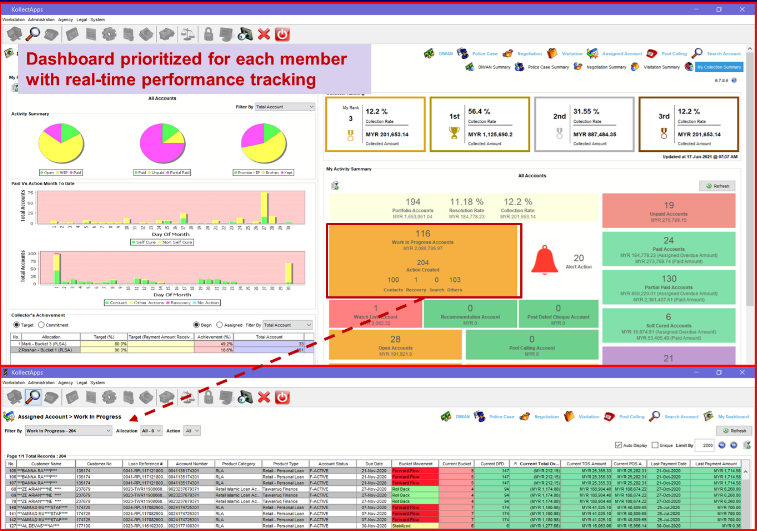Image resolution: width=757 pixels, height=531 pixels.
Task: Click the red X icon in the dashboard window toolbar
Action: click(264, 34)
